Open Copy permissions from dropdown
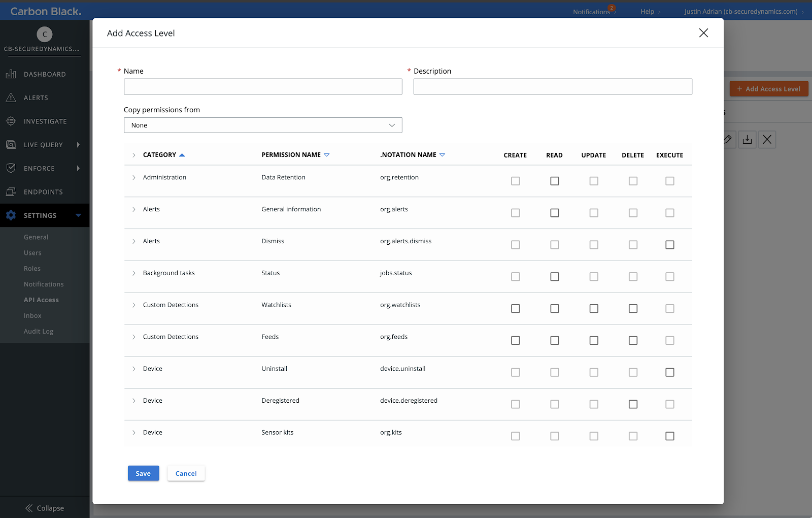 pos(263,125)
